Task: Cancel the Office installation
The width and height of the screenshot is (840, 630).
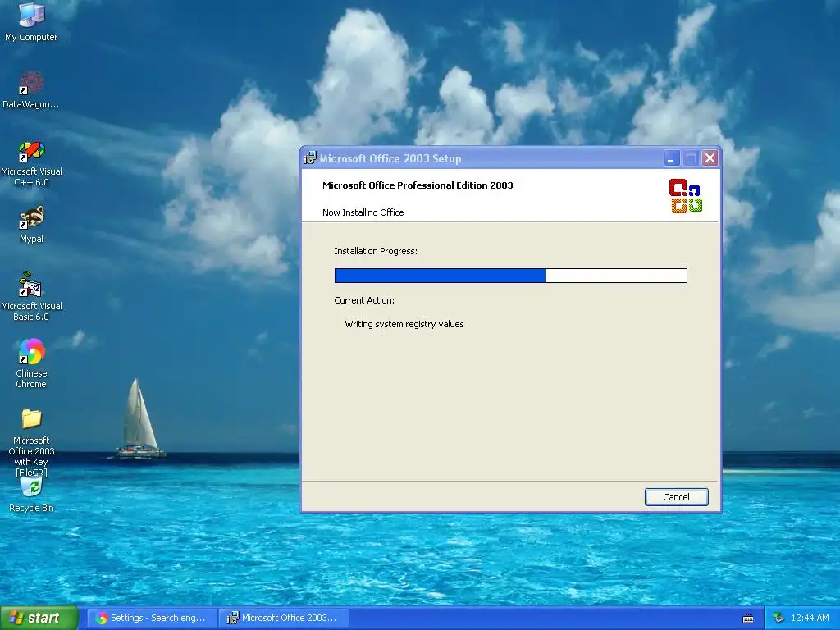Action: coord(676,496)
